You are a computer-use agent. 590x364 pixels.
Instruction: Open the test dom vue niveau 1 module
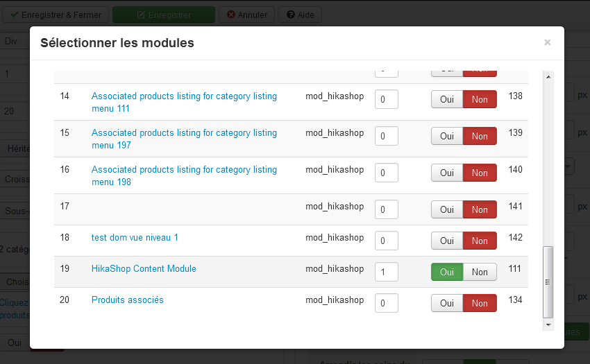pos(135,237)
